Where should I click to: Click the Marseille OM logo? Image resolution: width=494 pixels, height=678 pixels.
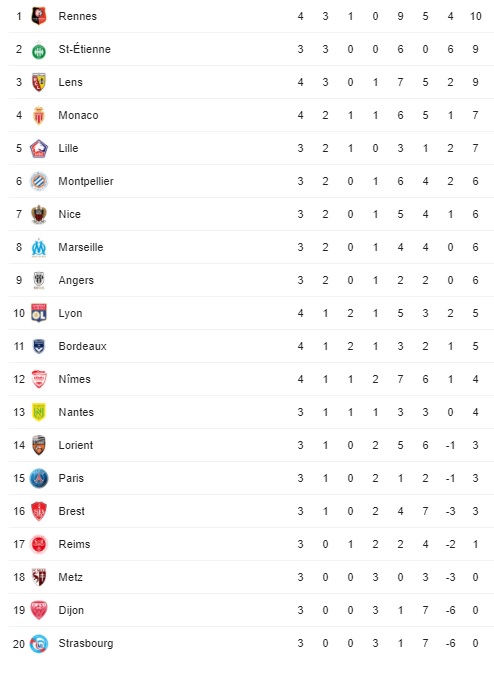tap(39, 248)
